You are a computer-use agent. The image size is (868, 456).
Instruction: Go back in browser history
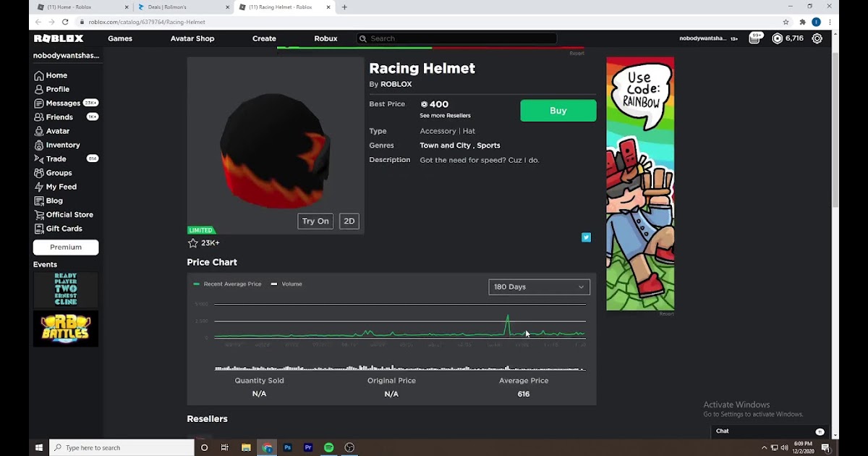[38, 22]
